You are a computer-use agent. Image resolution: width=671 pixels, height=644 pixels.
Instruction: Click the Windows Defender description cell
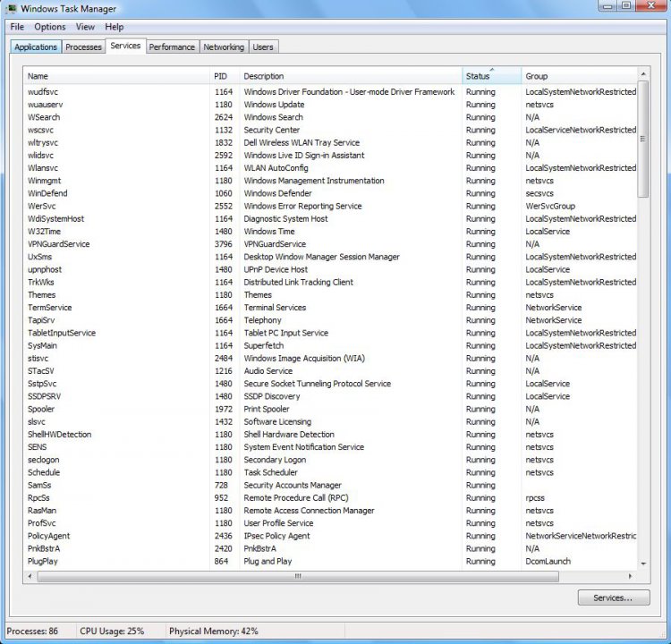tap(277, 193)
